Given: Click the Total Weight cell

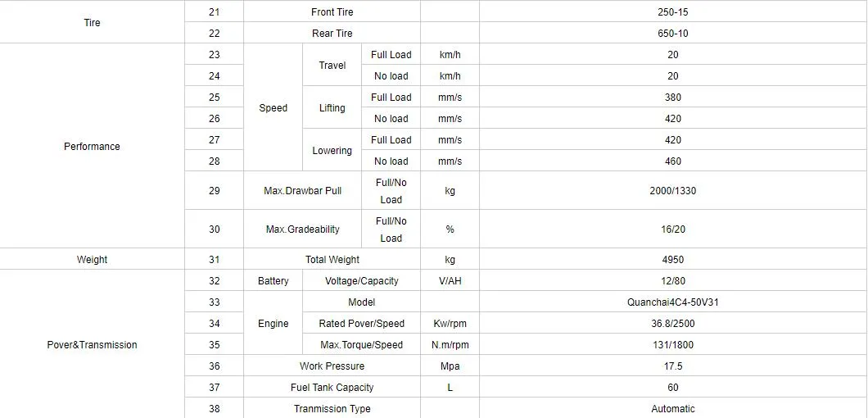Looking at the screenshot, I should (x=332, y=260).
